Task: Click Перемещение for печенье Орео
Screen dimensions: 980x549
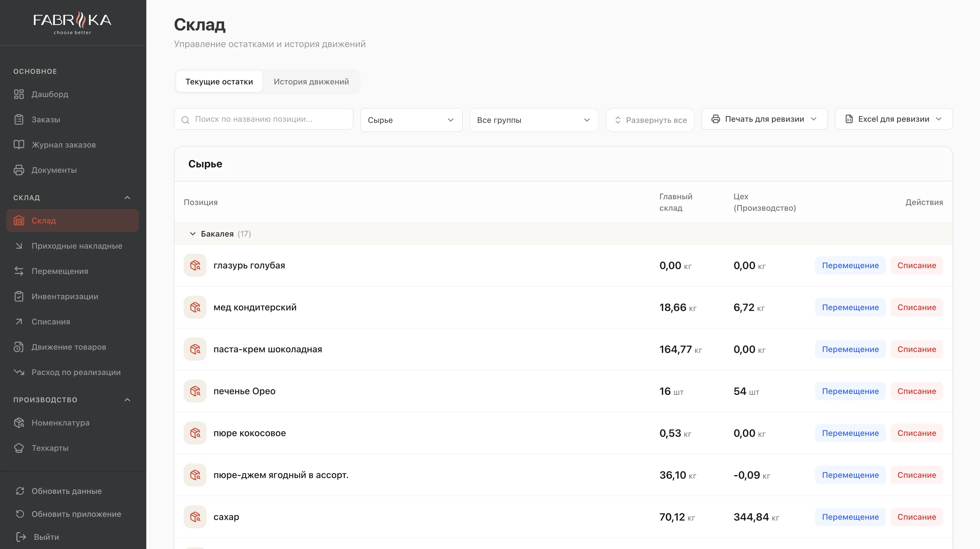Action: [x=850, y=391]
